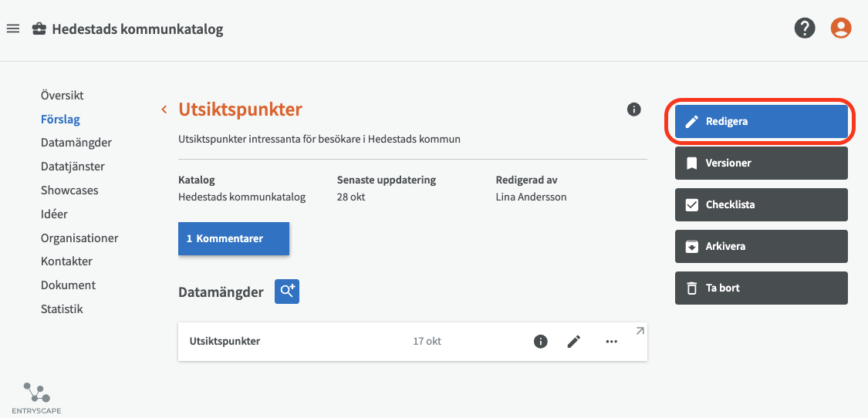Click the help question mark icon

[805, 29]
